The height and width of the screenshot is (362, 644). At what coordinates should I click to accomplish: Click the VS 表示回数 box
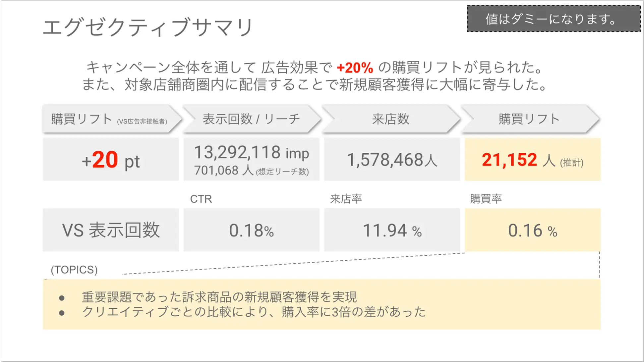tap(111, 230)
